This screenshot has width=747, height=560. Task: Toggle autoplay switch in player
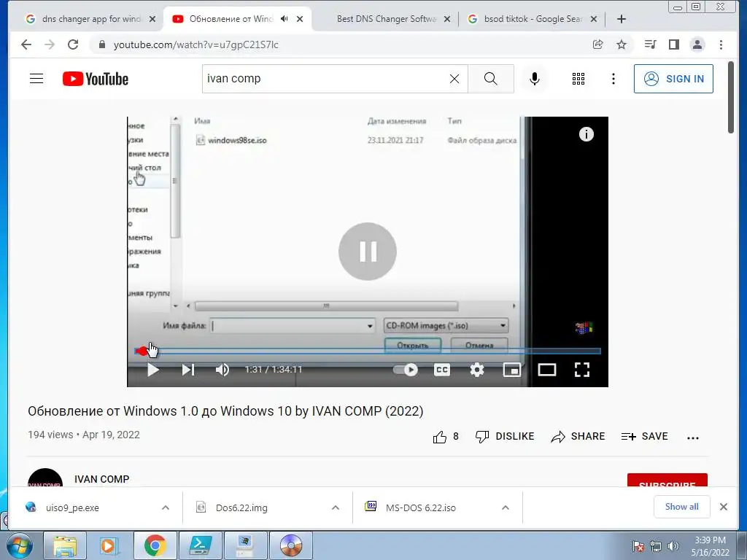click(406, 370)
